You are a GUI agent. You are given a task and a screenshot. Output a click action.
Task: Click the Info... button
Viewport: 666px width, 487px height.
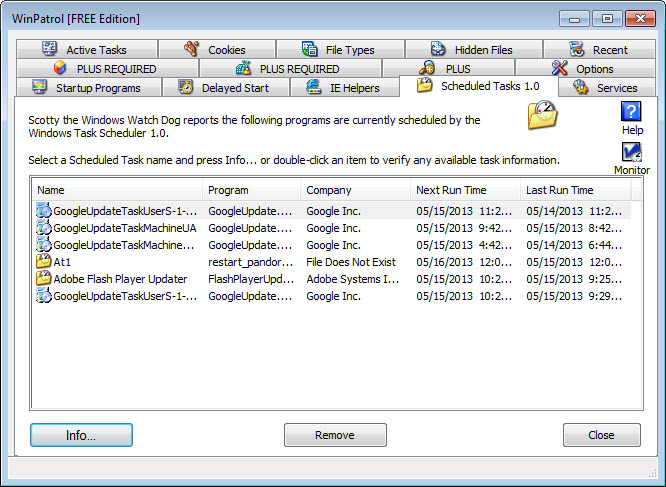81,435
